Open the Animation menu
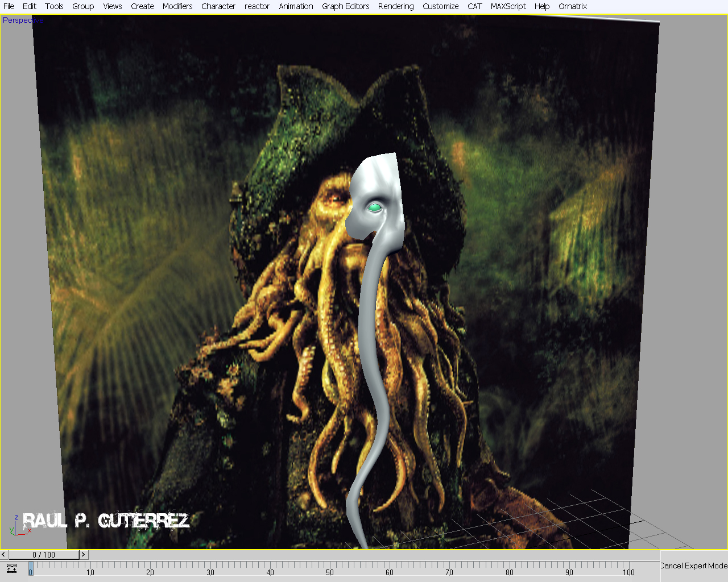 point(296,6)
